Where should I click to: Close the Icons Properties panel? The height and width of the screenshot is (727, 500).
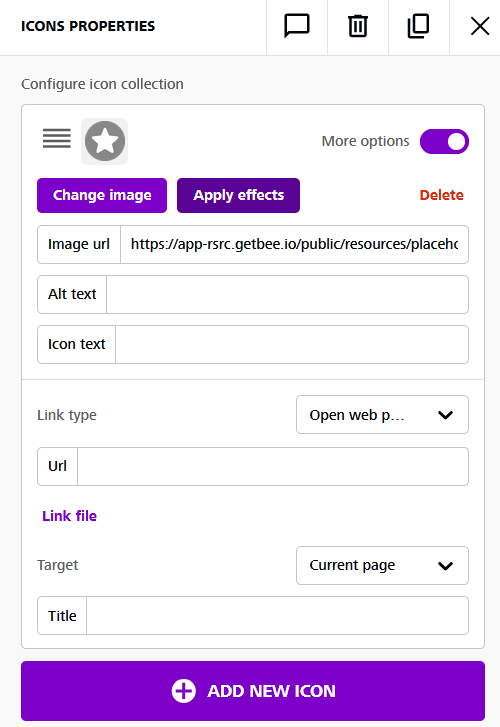(480, 26)
